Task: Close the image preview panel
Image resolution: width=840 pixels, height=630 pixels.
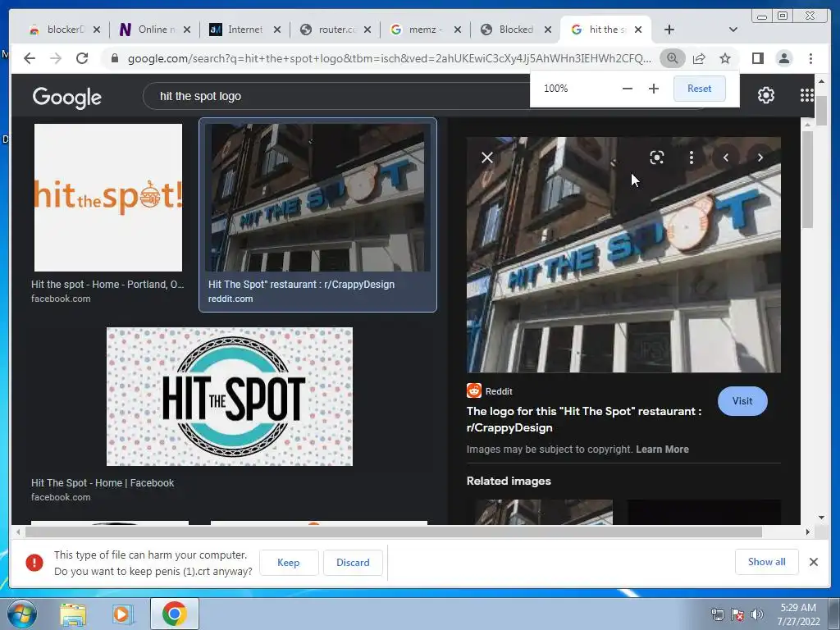Action: [487, 157]
